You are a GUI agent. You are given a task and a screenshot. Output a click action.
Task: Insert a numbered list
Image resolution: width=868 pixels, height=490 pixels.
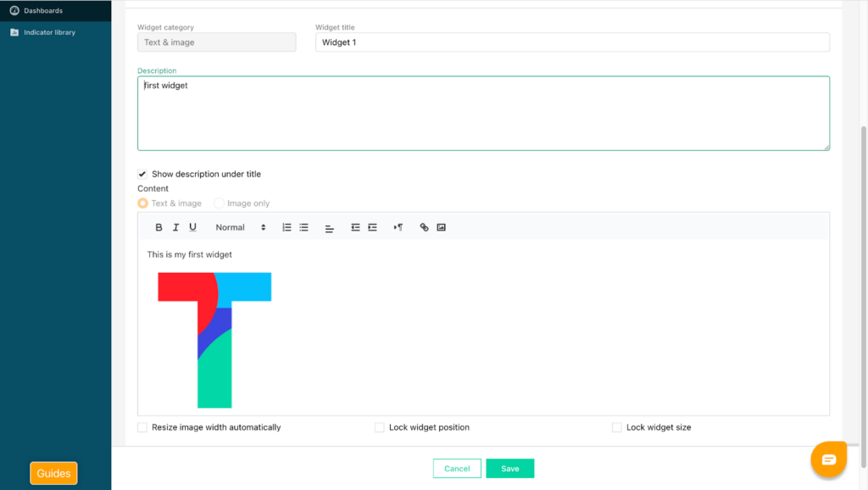coord(287,227)
